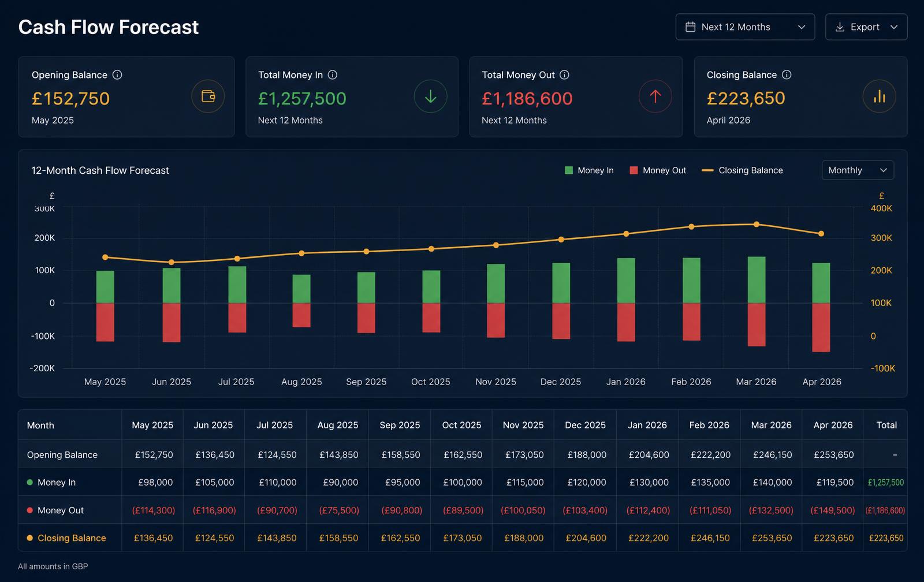
Task: Click the Total Money In info icon
Action: [333, 74]
